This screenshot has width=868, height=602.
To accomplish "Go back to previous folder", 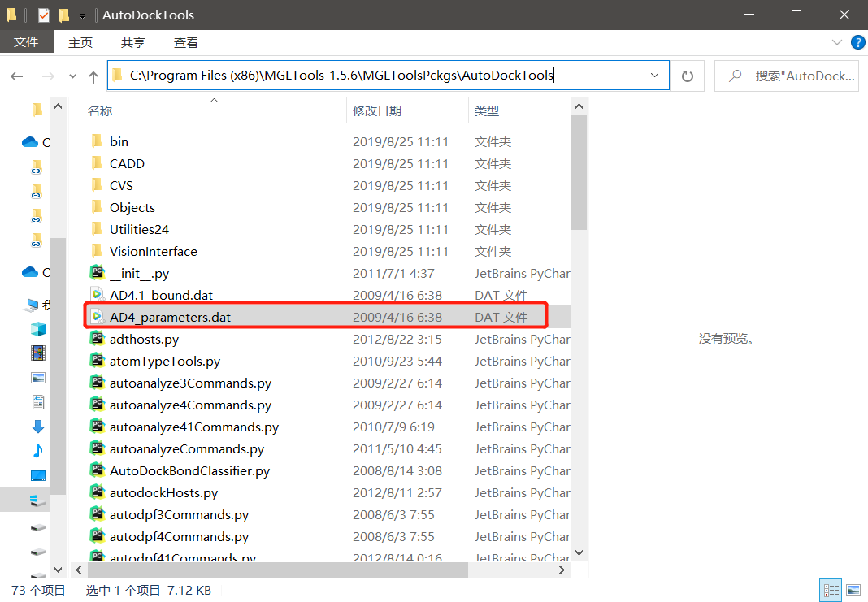I will (16, 76).
